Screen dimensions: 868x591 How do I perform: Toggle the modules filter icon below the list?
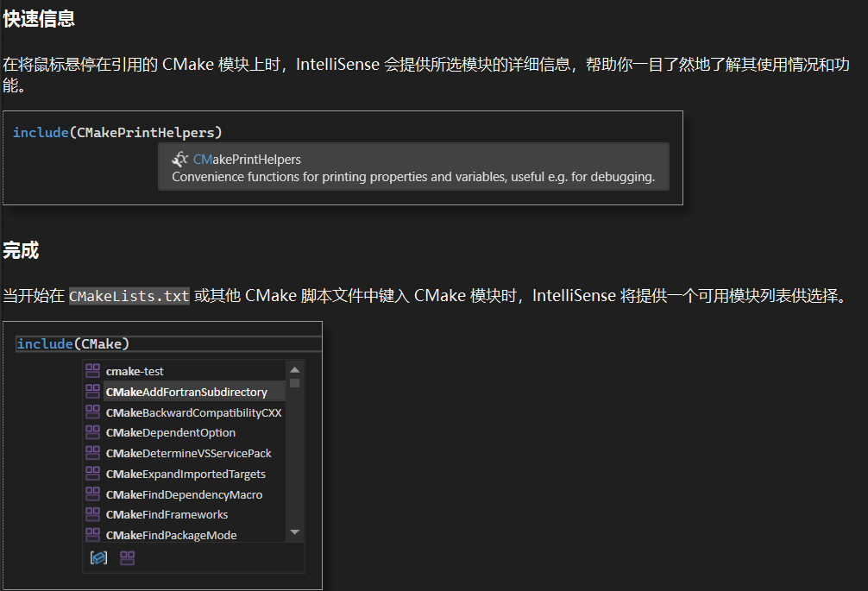point(128,558)
